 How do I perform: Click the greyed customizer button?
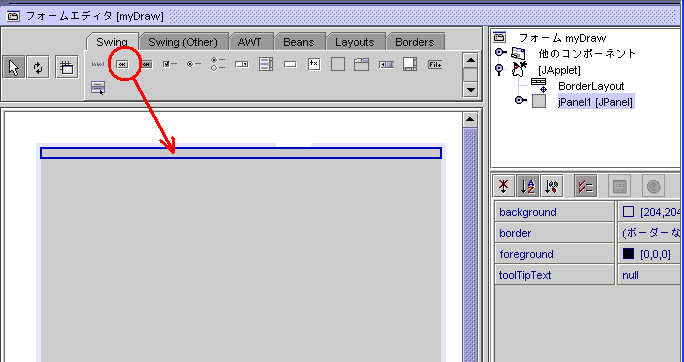(x=619, y=187)
